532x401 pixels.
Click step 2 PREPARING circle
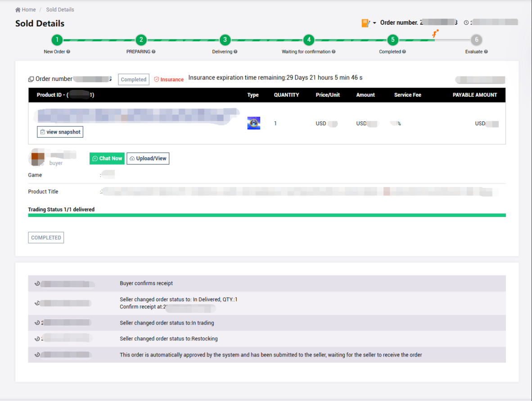141,40
